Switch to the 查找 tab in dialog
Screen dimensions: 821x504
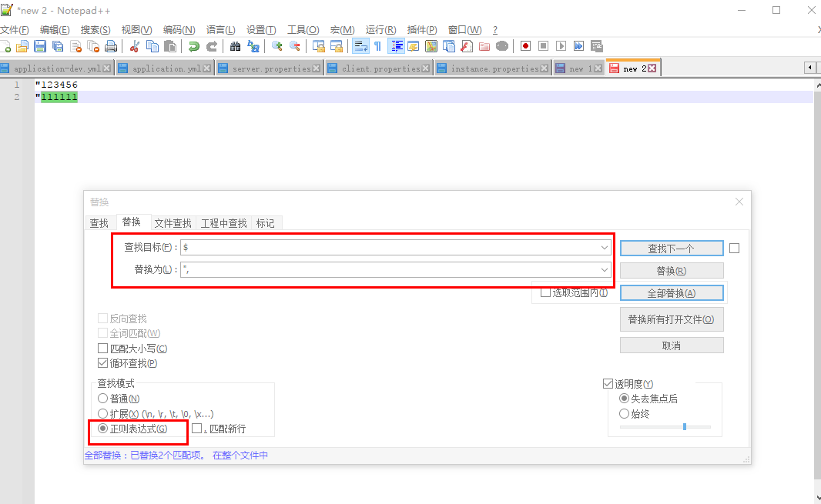tap(99, 223)
